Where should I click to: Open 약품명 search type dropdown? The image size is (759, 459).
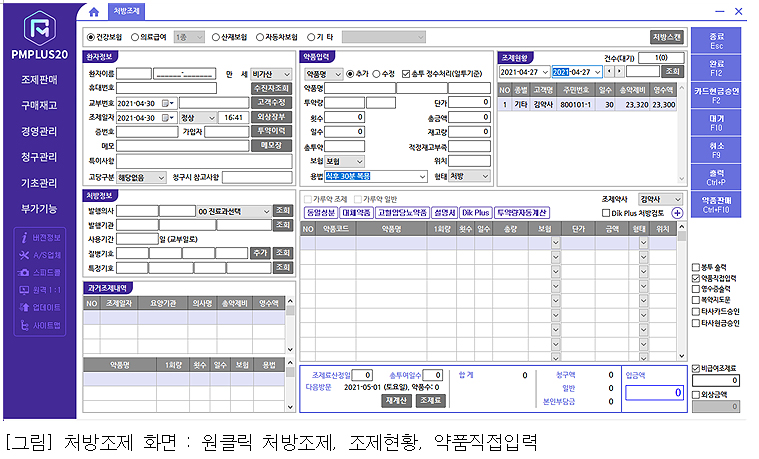(x=323, y=74)
